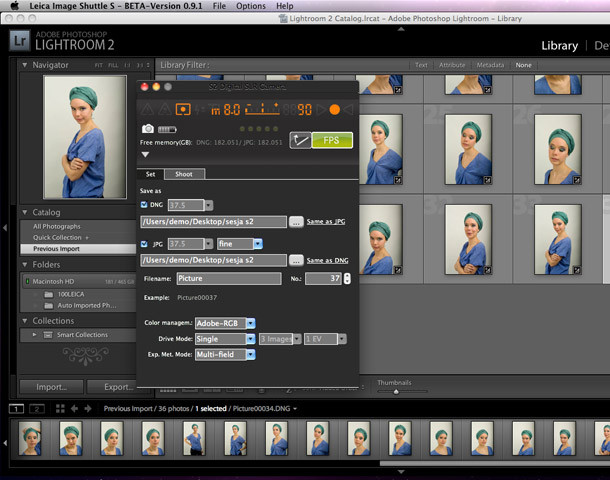Click the camera icon in S2 window
Viewport: 610px width, 480px height.
pyautogui.click(x=148, y=129)
